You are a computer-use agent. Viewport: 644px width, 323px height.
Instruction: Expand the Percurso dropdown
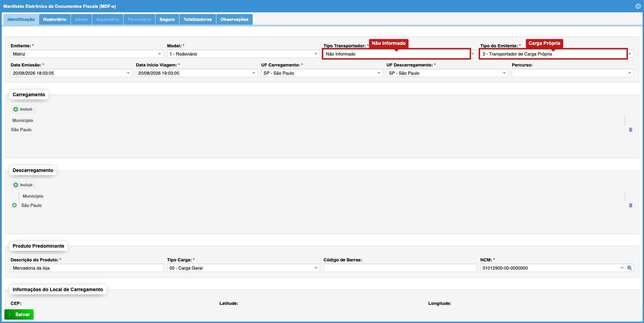point(630,73)
